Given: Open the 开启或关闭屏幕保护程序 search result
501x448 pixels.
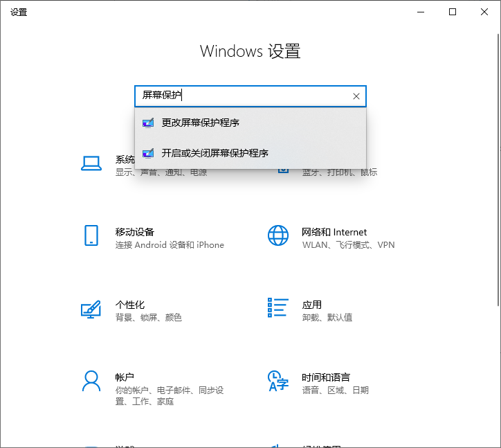Looking at the screenshot, I should (250, 153).
